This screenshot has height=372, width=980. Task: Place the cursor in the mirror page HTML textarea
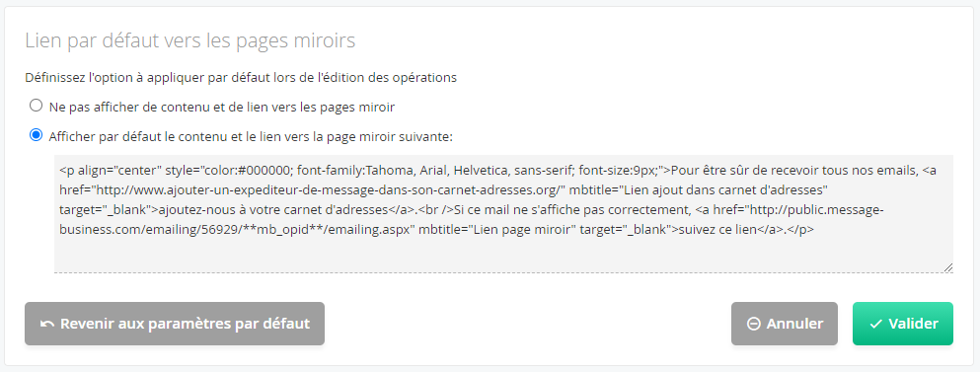[x=503, y=214]
